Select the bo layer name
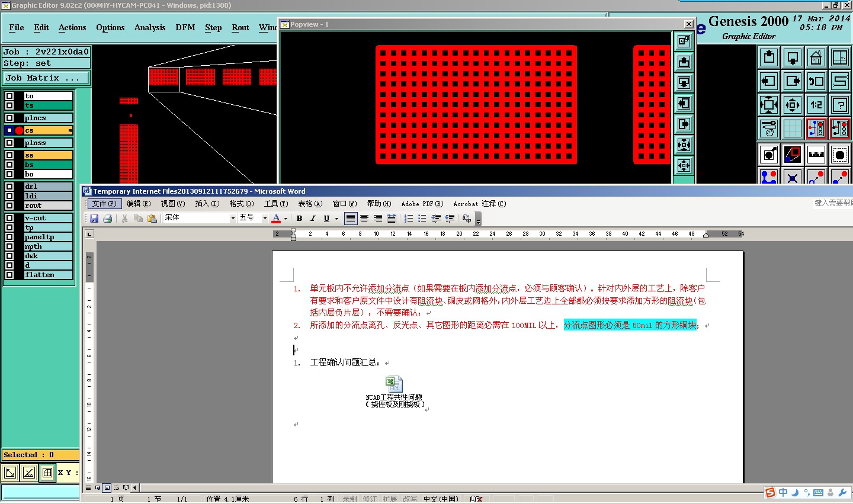 click(48, 174)
